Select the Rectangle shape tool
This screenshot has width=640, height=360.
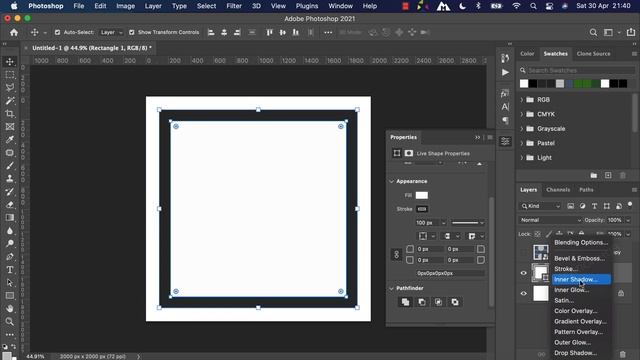[x=10, y=296]
